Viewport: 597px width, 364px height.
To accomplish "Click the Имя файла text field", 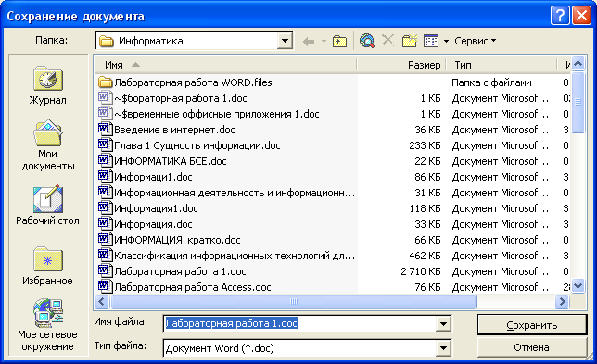I will point(300,323).
